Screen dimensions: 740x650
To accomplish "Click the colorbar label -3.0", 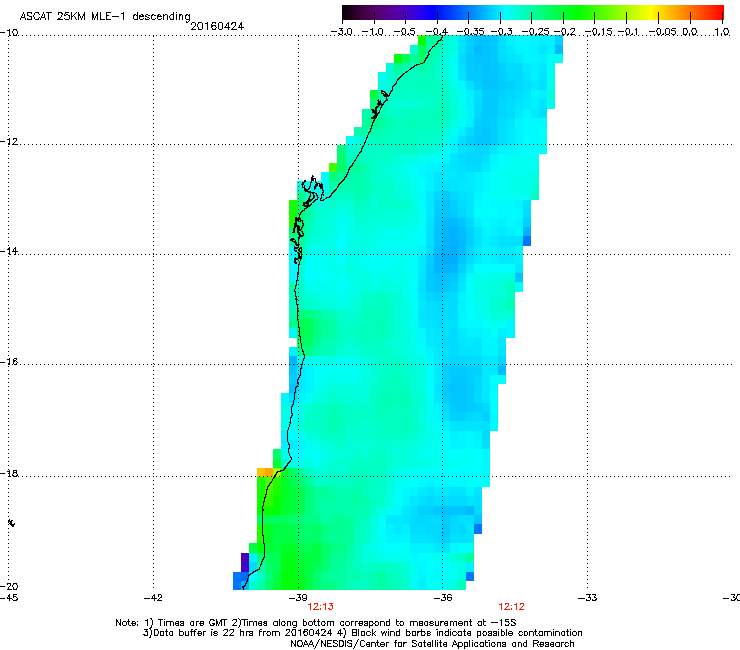I will (x=341, y=32).
